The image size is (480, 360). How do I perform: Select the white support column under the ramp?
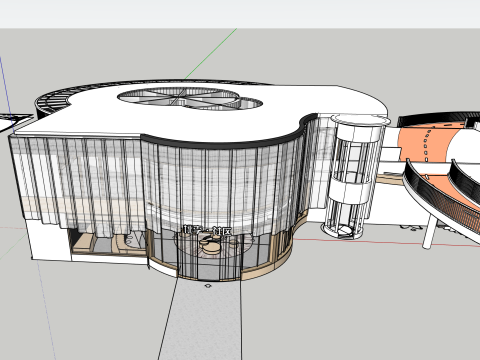[430, 231]
